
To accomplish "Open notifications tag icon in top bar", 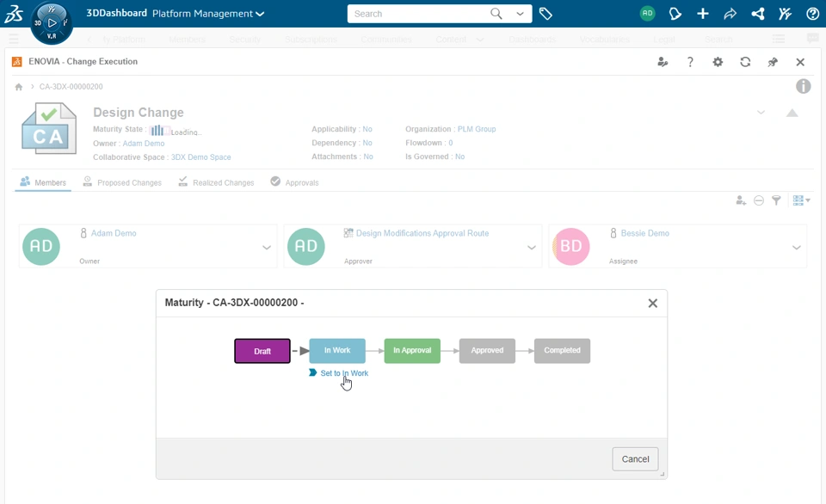I will (x=675, y=14).
